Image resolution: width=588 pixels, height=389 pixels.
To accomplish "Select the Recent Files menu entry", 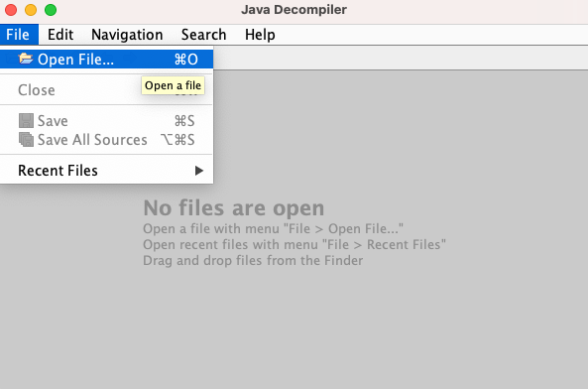I will point(106,171).
